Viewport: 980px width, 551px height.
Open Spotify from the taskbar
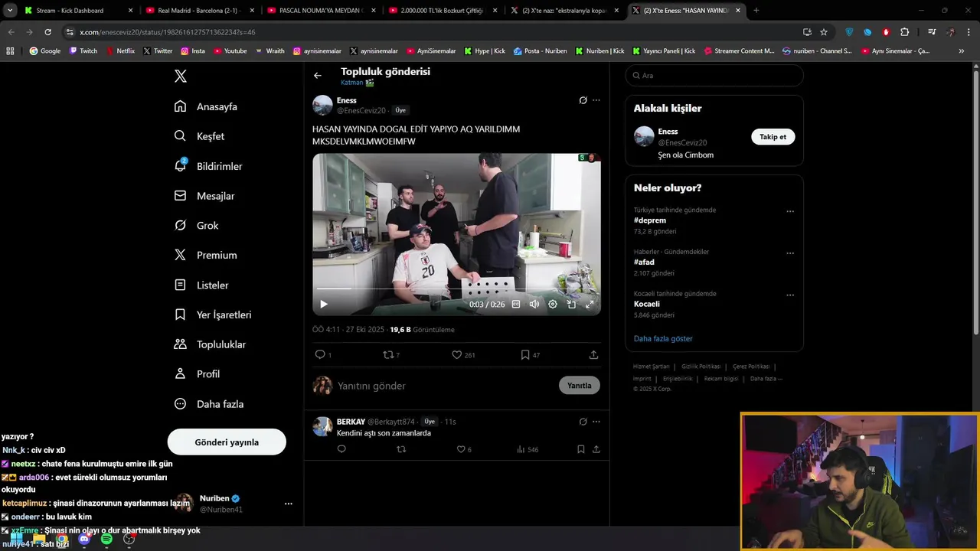pyautogui.click(x=106, y=540)
